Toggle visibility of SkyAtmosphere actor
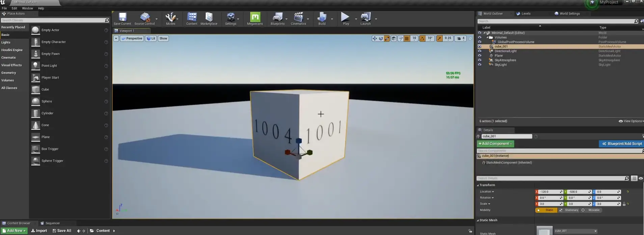 (480, 60)
